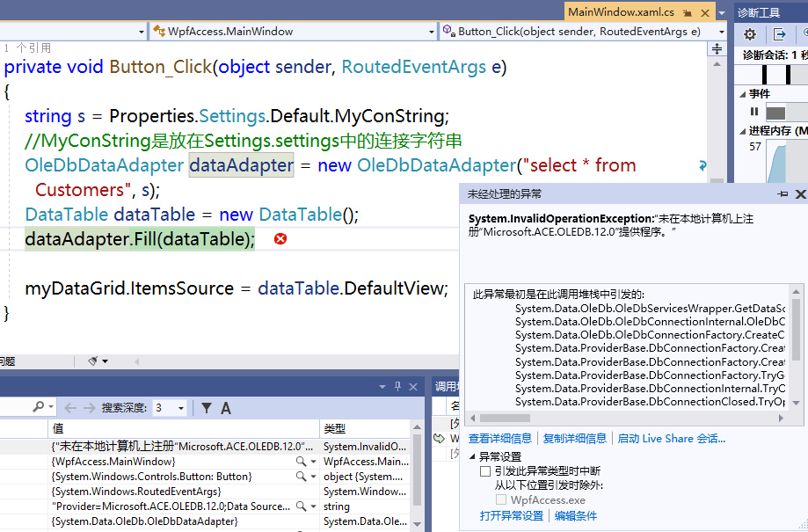
Task: Open exception settings via bottom link
Action: coord(512,515)
